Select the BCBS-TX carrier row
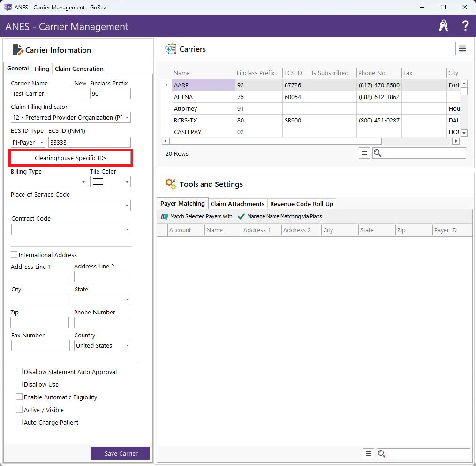The image size is (476, 466). (x=311, y=120)
